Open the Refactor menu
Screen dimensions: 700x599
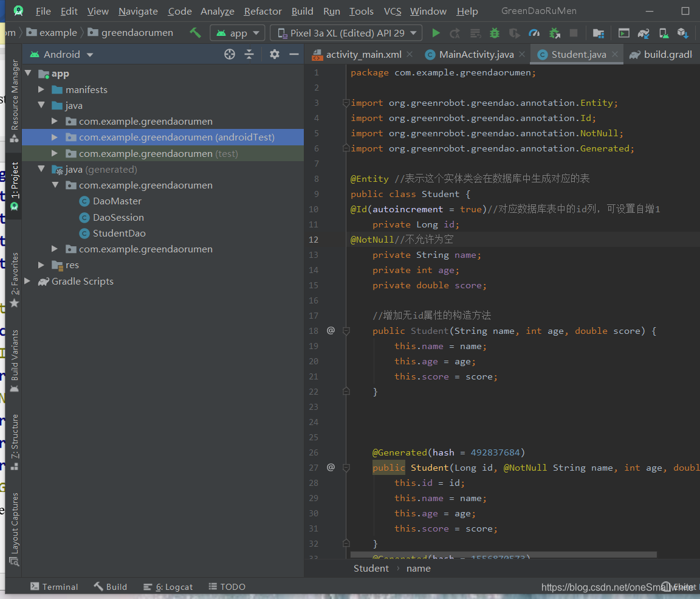coord(263,11)
